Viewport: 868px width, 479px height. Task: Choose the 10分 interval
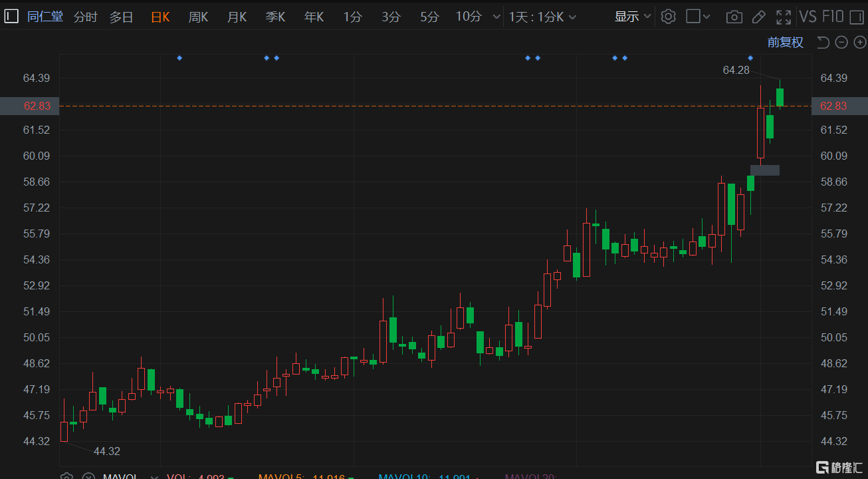469,17
